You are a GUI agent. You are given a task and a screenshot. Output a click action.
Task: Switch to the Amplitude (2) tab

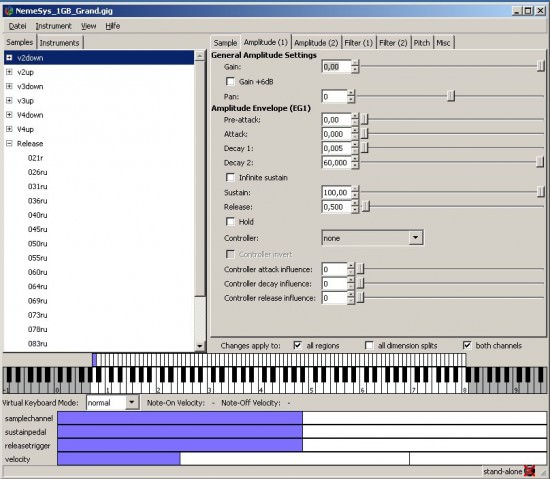316,43
